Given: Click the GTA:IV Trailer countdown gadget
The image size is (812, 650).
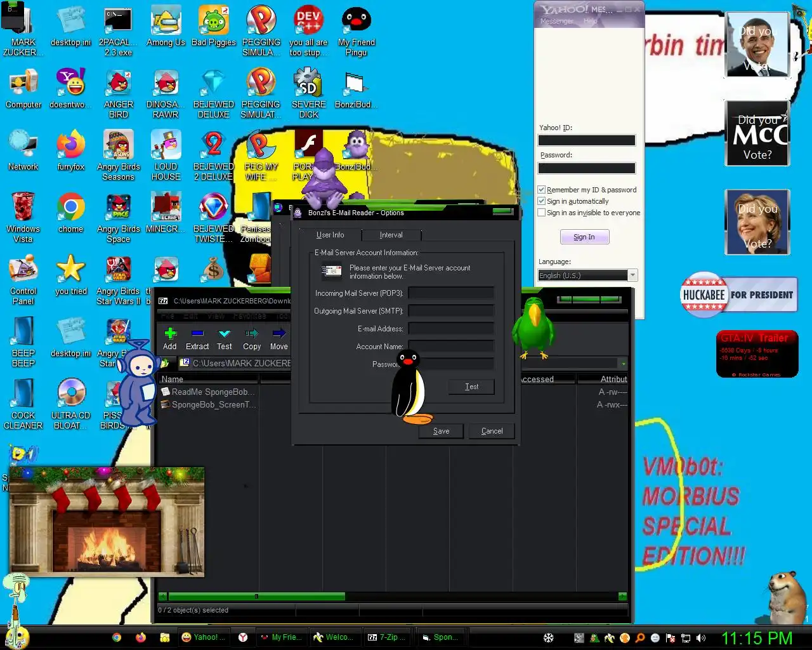Looking at the screenshot, I should [x=757, y=354].
